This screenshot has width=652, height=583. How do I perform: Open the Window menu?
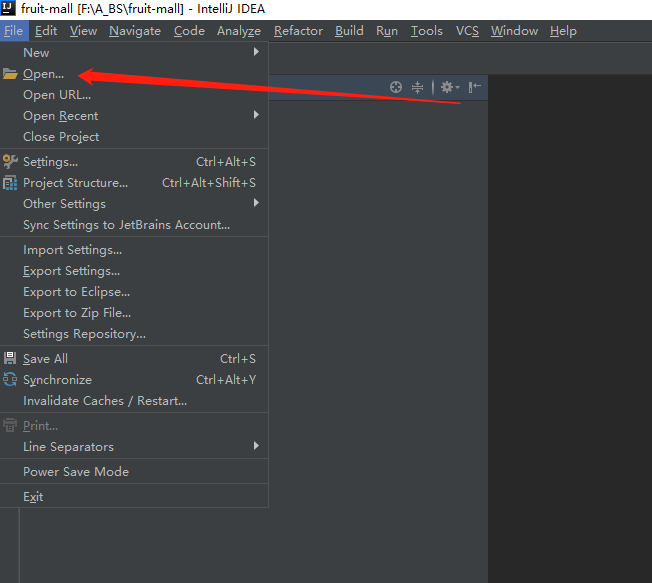tap(514, 31)
